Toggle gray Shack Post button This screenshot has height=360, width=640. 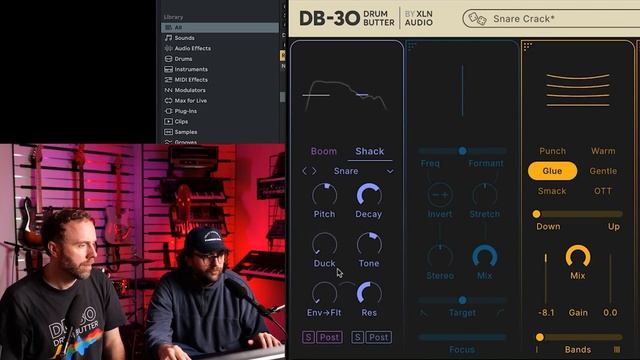(379, 337)
